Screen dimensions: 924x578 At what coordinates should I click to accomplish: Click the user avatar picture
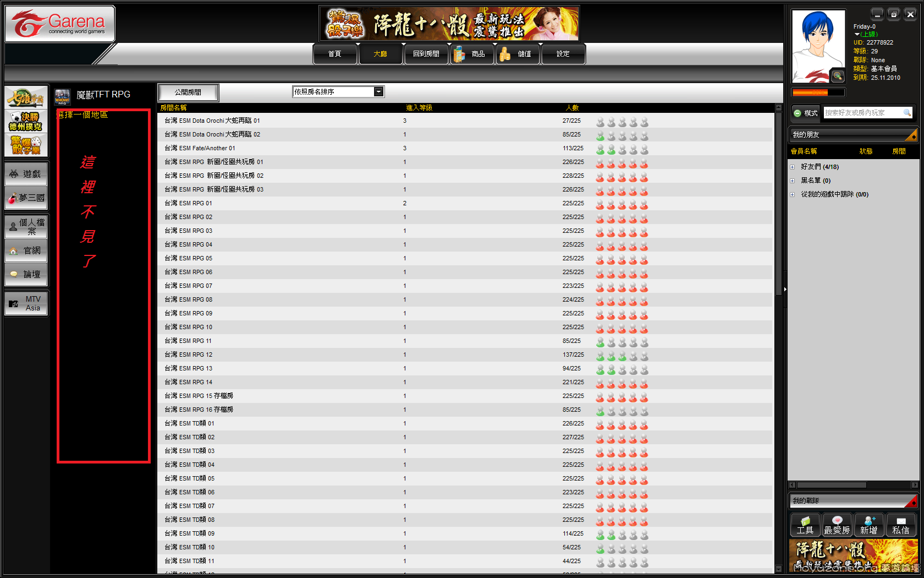pyautogui.click(x=818, y=46)
